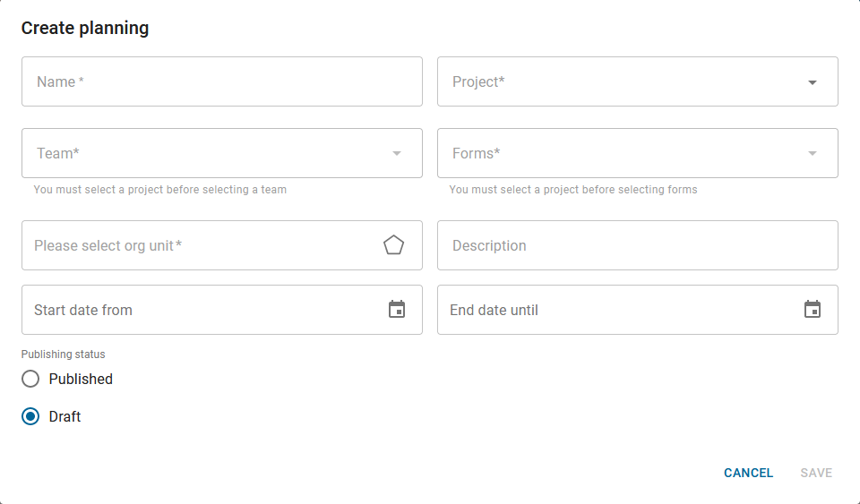The image size is (860, 504).
Task: Open the End date calendar icon
Action: [x=813, y=309]
